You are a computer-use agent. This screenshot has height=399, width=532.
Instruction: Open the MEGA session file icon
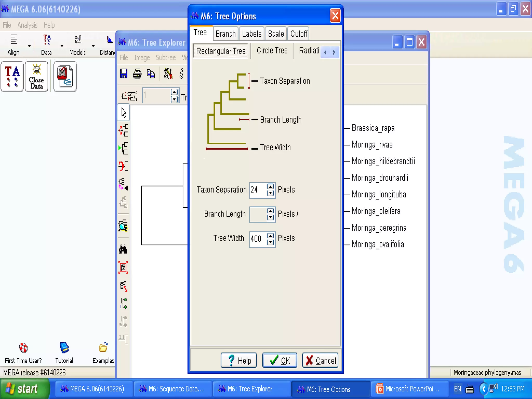pos(65,77)
